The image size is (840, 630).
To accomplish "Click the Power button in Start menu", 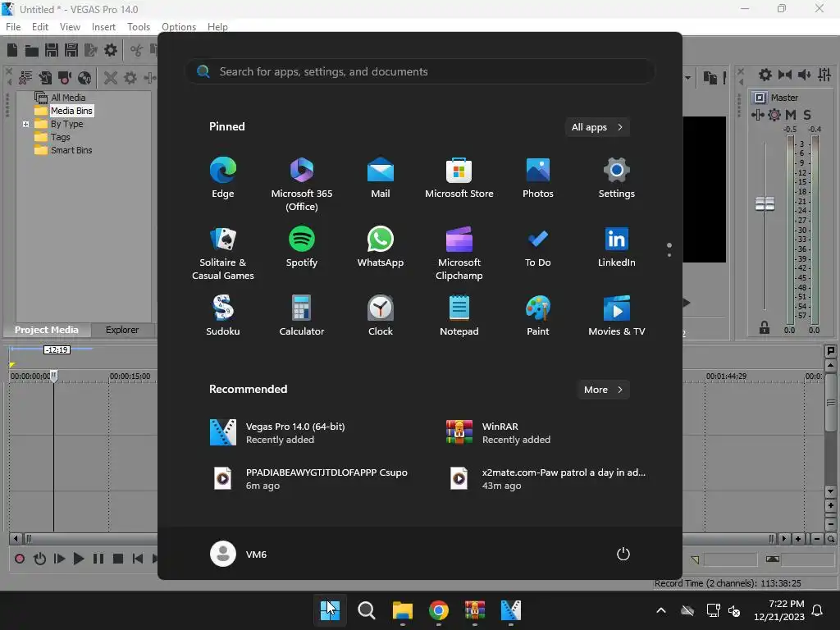I will [623, 554].
